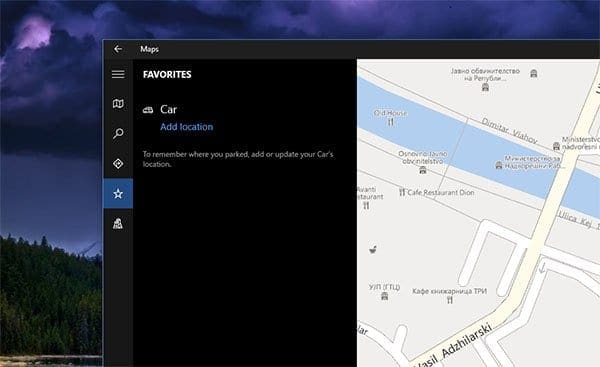Select the Car favorite entry

pos(168,110)
